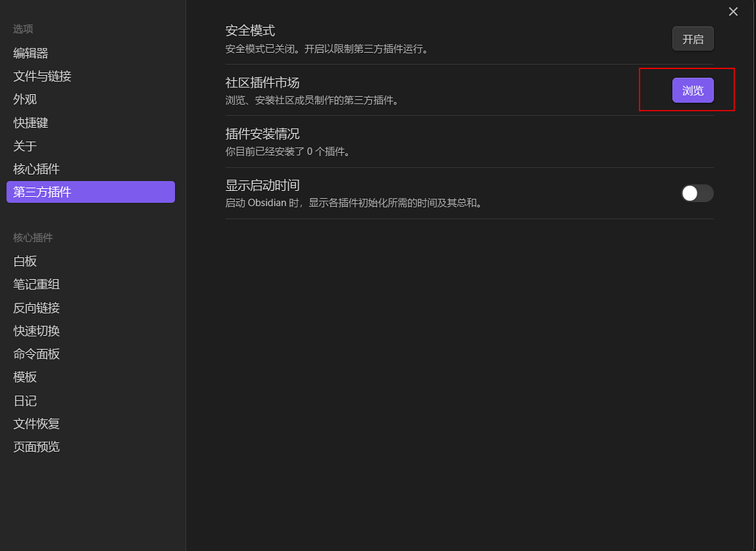Viewport: 756px width, 551px height.
Task: Select the highlighted 第三方插件 tab
Action: (90, 192)
